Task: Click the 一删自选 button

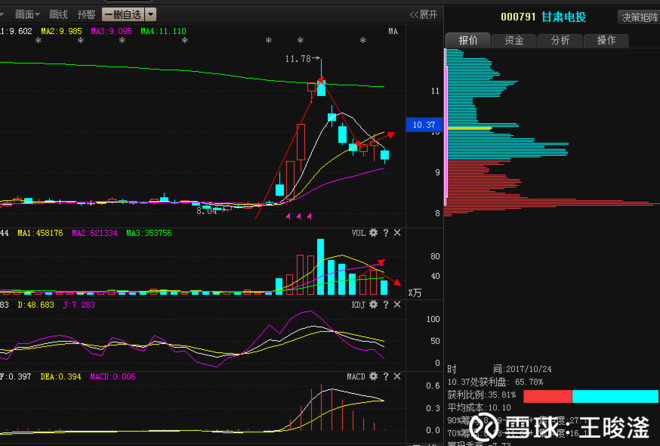Action: tap(123, 15)
